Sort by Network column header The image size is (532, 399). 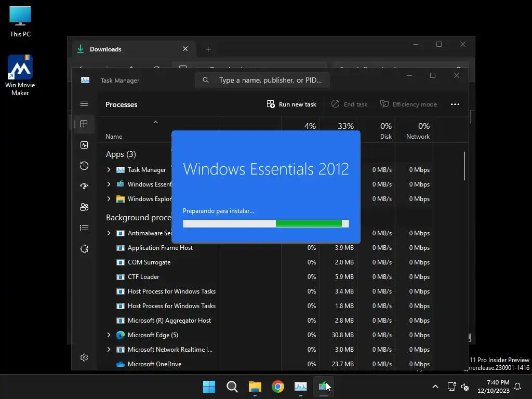click(x=418, y=137)
